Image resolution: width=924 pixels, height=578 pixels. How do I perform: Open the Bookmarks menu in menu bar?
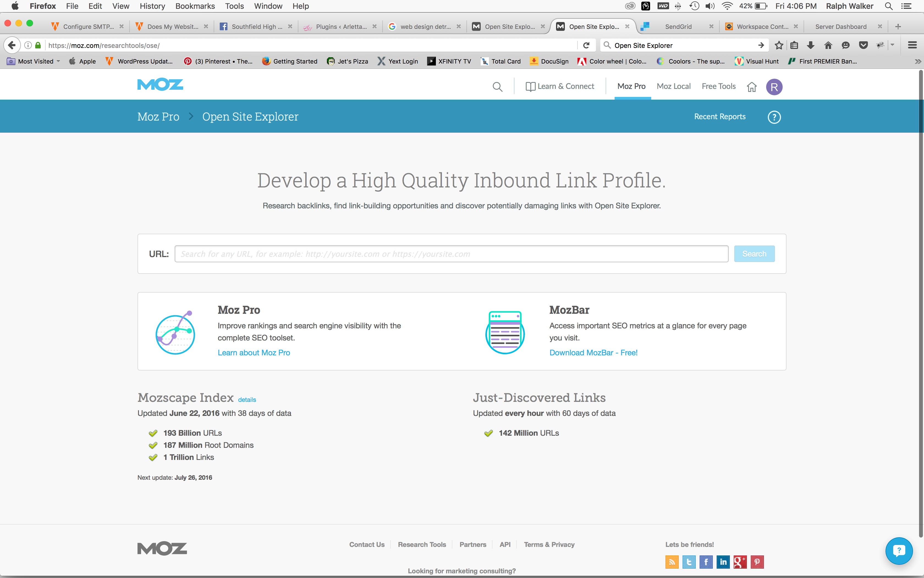point(195,6)
